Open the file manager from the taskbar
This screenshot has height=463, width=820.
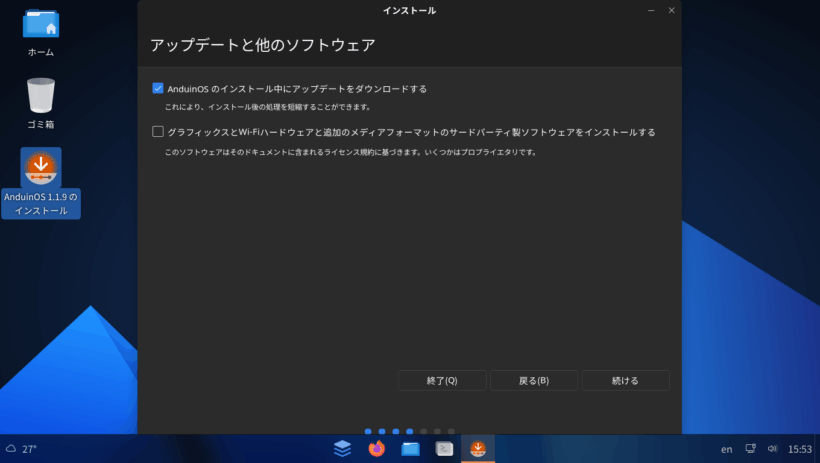[410, 449]
